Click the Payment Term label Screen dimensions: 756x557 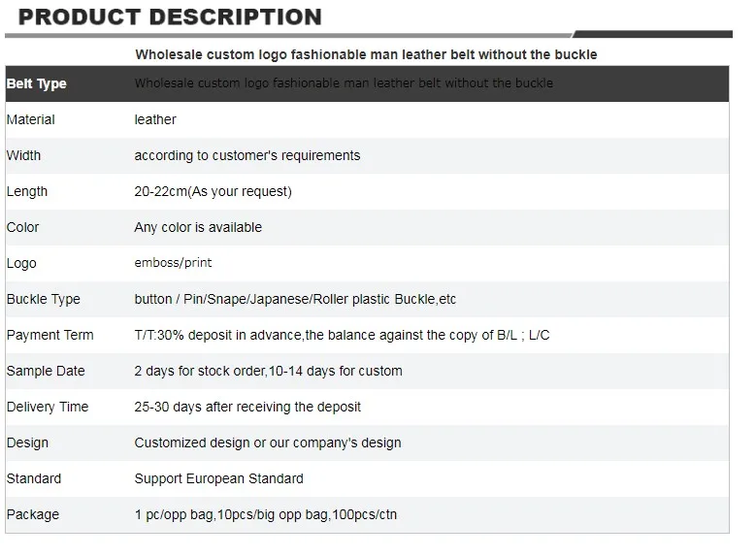click(50, 335)
